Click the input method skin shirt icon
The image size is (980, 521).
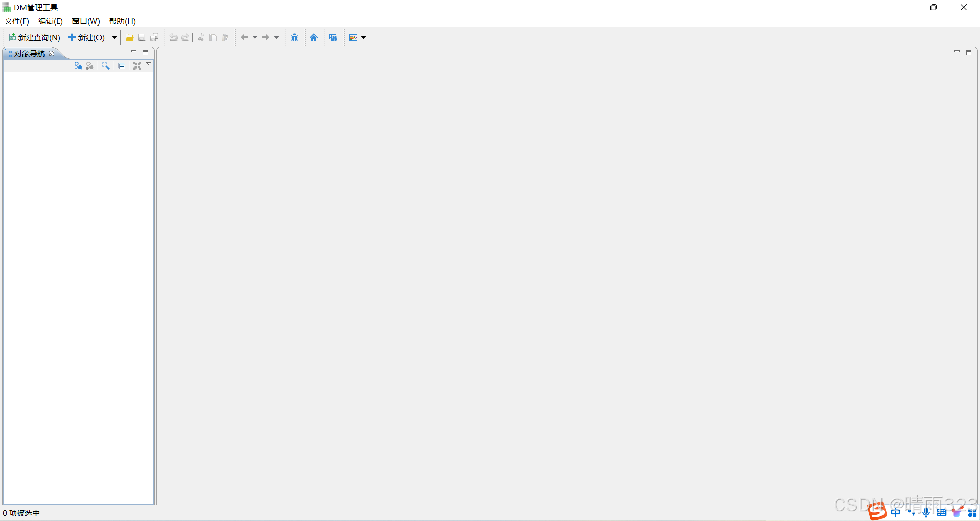(x=958, y=512)
